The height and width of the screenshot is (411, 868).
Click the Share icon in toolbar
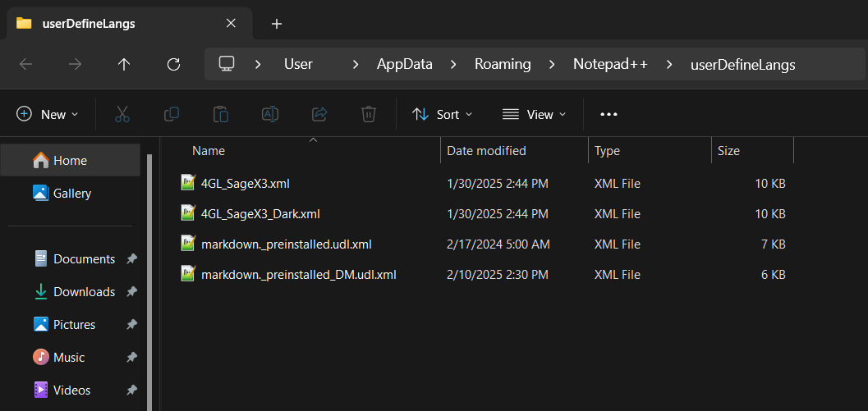click(x=319, y=114)
